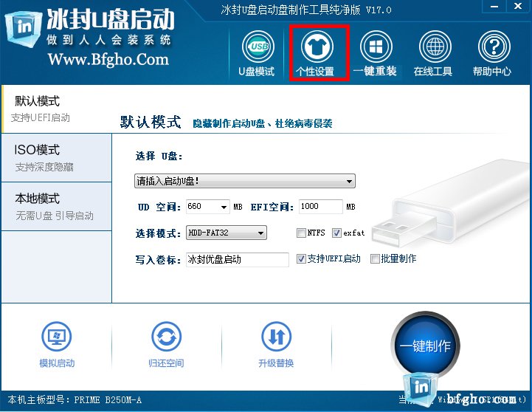Open the Www.Bfgho.Com website link
The height and width of the screenshot is (412, 532).
108,59
